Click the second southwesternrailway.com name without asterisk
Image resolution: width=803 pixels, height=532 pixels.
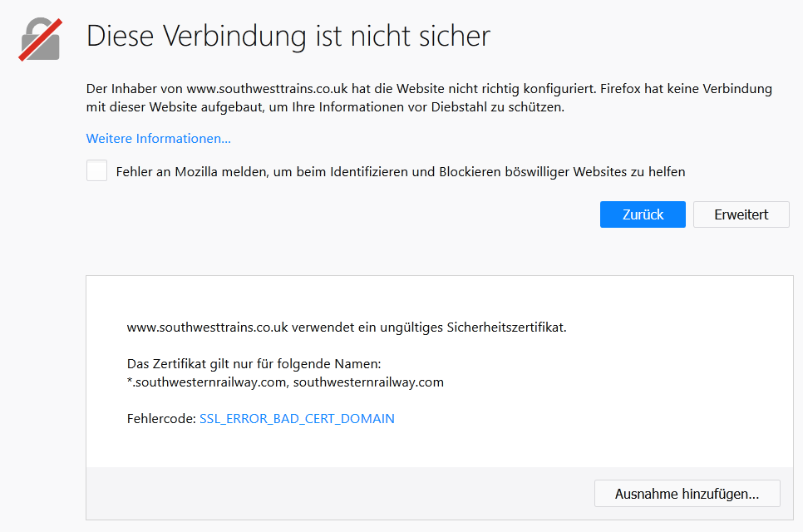coord(368,382)
